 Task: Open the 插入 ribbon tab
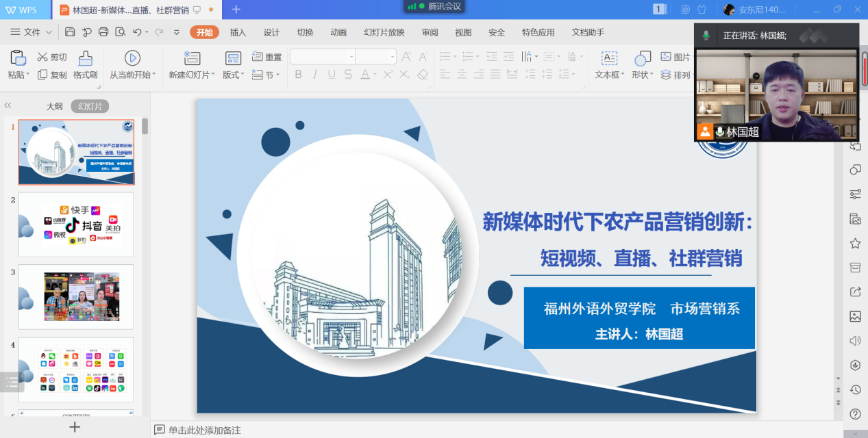(x=238, y=32)
